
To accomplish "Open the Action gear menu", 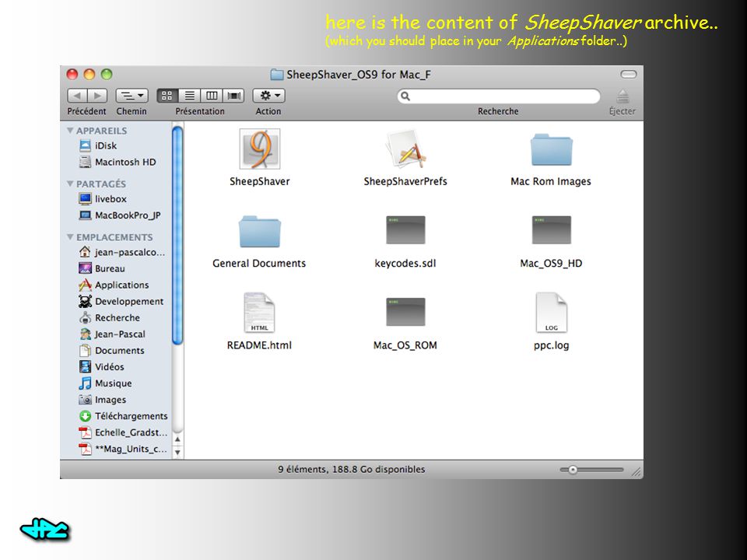I will coord(268,96).
